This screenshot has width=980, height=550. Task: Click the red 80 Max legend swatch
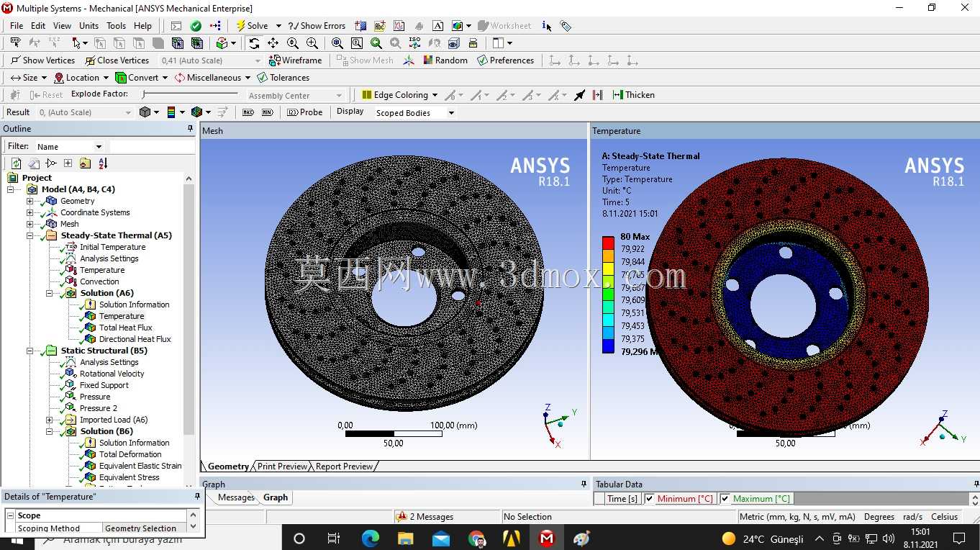coord(608,243)
